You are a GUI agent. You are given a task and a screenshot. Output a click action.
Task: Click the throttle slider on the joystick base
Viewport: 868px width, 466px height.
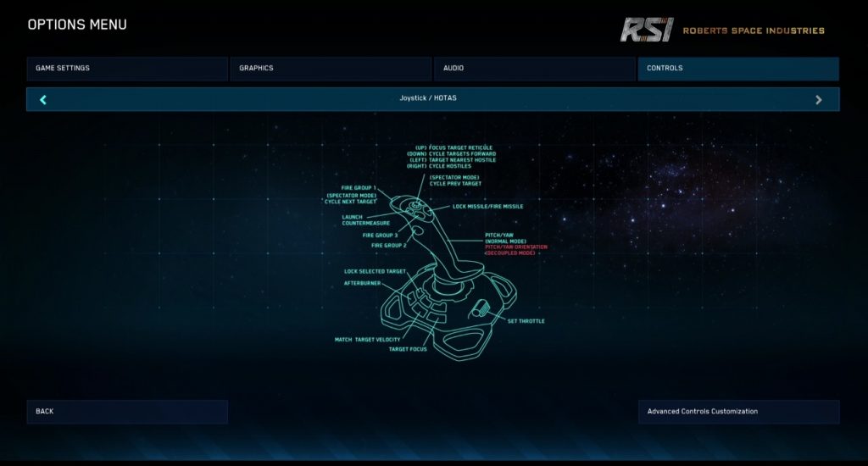[x=482, y=308]
